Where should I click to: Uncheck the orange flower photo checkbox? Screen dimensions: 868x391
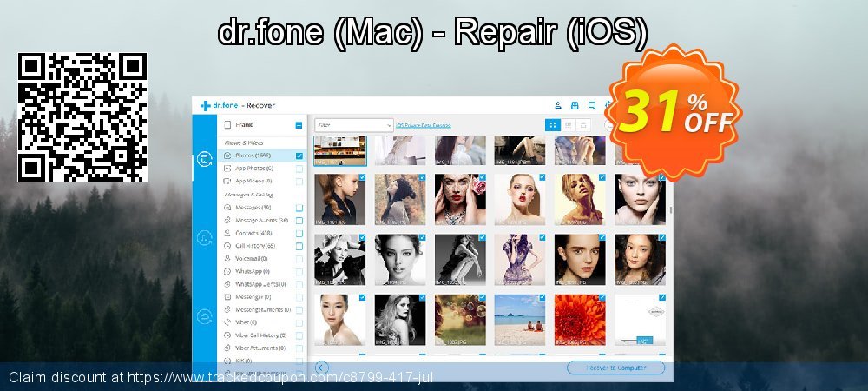coord(602,297)
